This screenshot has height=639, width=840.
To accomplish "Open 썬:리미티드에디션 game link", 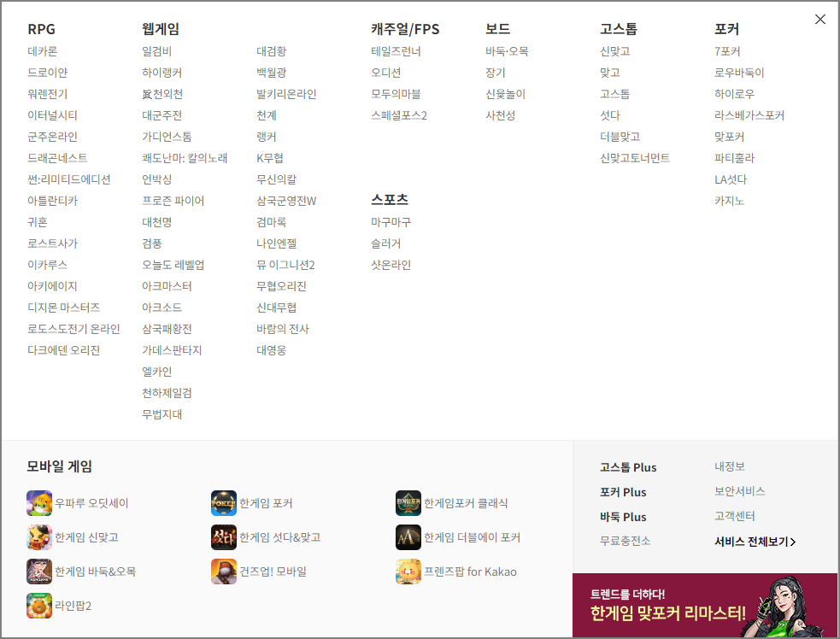I will click(69, 179).
